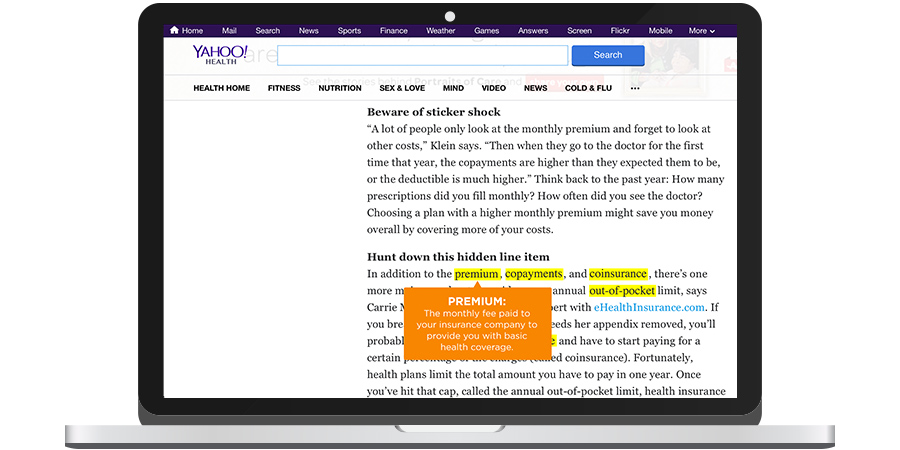Click the Yahoo Health logo
Viewport: 900px width, 450px height.
click(220, 55)
